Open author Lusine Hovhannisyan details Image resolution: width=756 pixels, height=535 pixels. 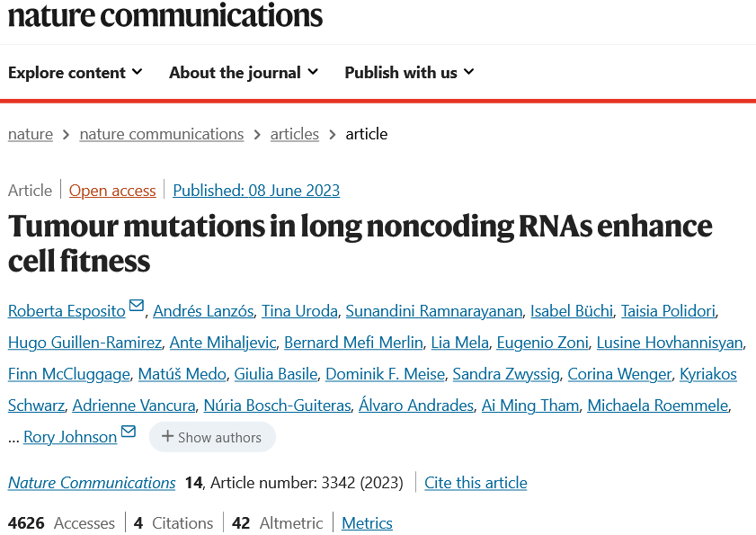(670, 343)
